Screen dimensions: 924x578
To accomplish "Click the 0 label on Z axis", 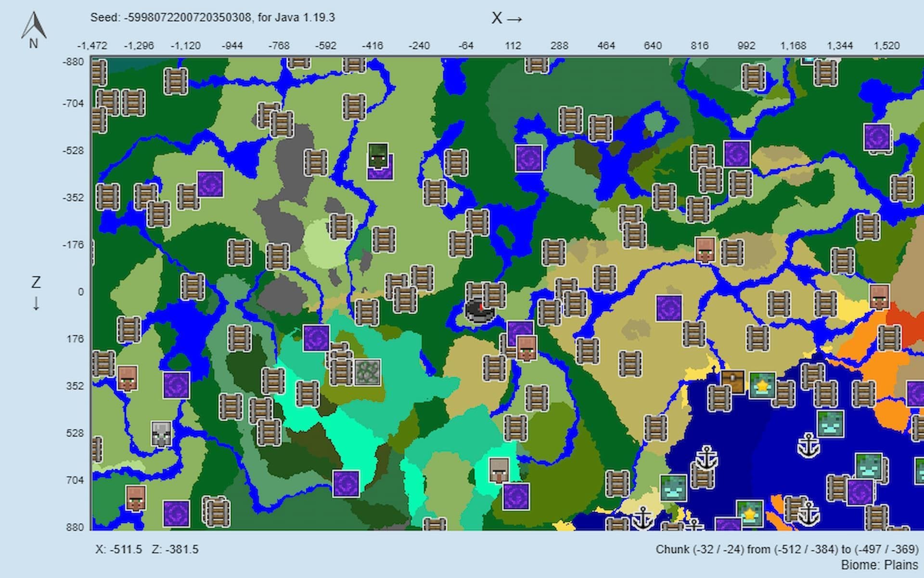I will pyautogui.click(x=80, y=292).
